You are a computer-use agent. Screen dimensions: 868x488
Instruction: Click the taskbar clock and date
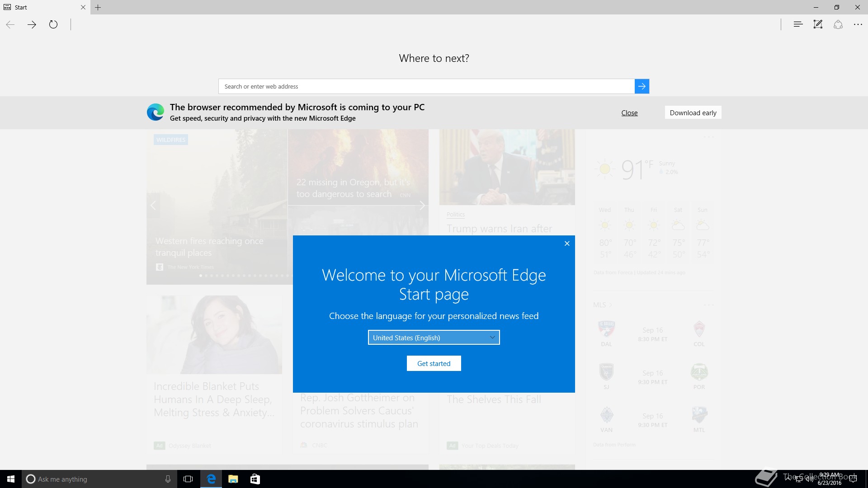[x=829, y=479]
